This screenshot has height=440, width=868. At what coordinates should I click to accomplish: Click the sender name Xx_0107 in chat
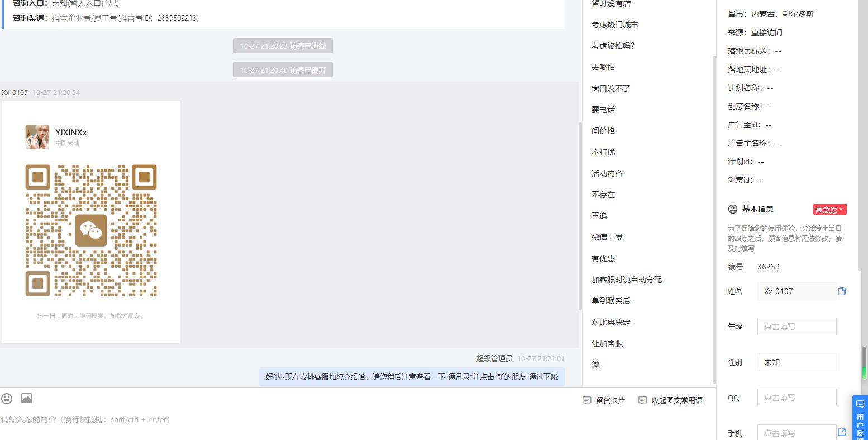15,93
